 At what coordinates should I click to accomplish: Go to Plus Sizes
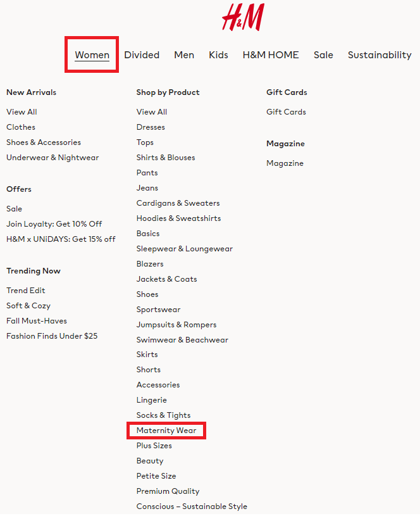click(x=154, y=446)
